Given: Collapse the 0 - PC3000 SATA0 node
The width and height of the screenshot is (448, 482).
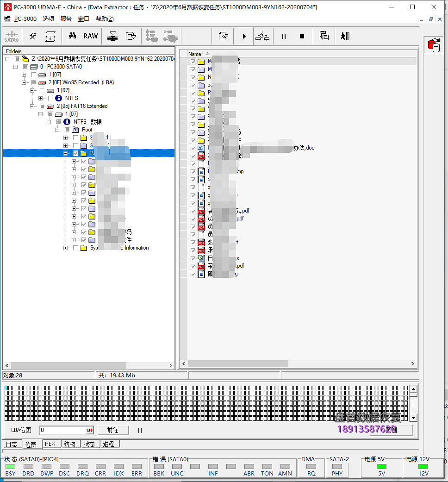Looking at the screenshot, I should tap(15, 67).
